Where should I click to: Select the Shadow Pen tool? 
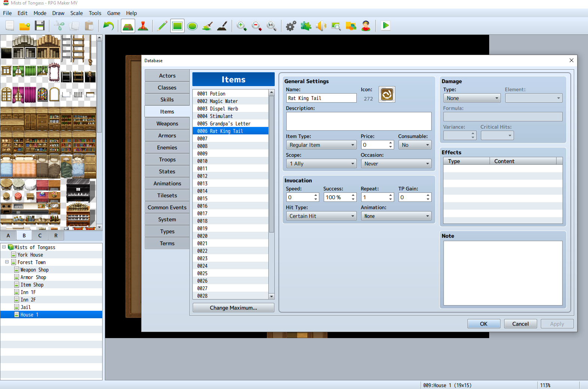pyautogui.click(x=222, y=26)
